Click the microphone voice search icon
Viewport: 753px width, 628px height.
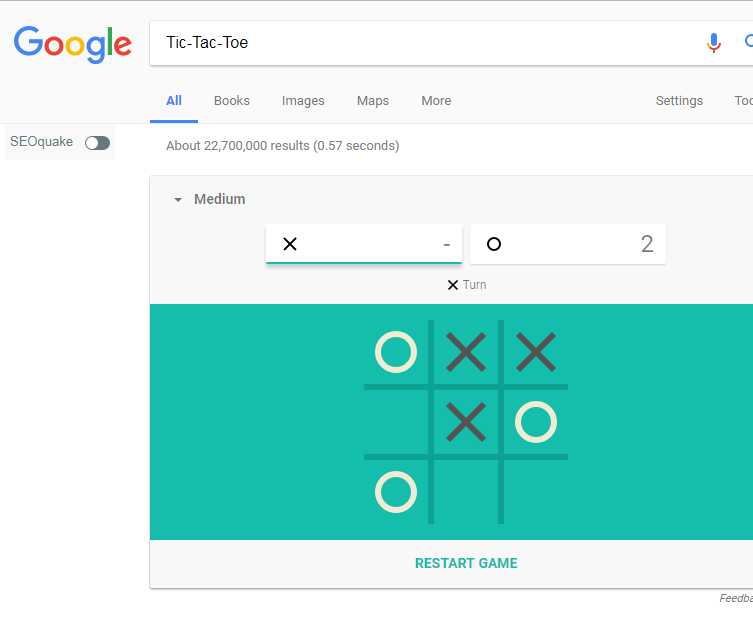tap(713, 43)
